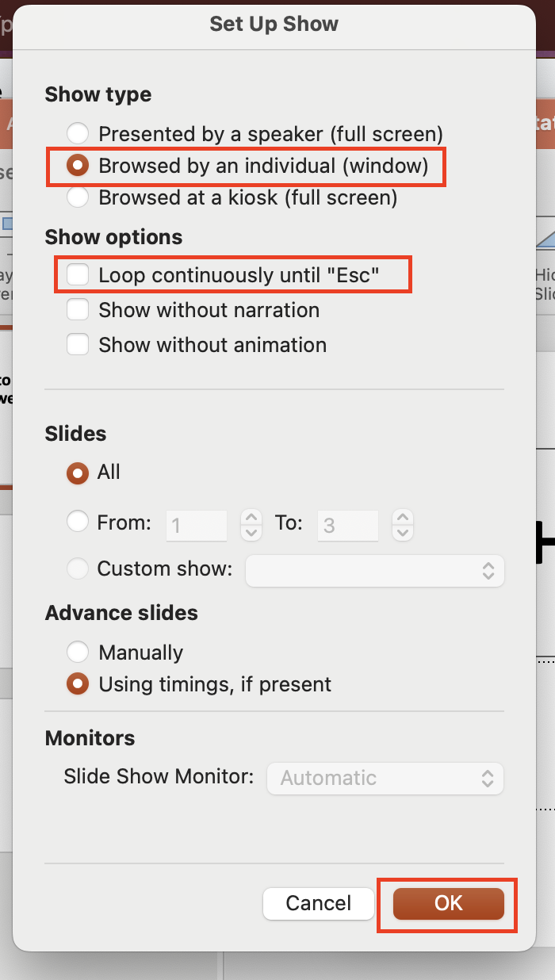Select the 'Custom show' option

(x=77, y=568)
